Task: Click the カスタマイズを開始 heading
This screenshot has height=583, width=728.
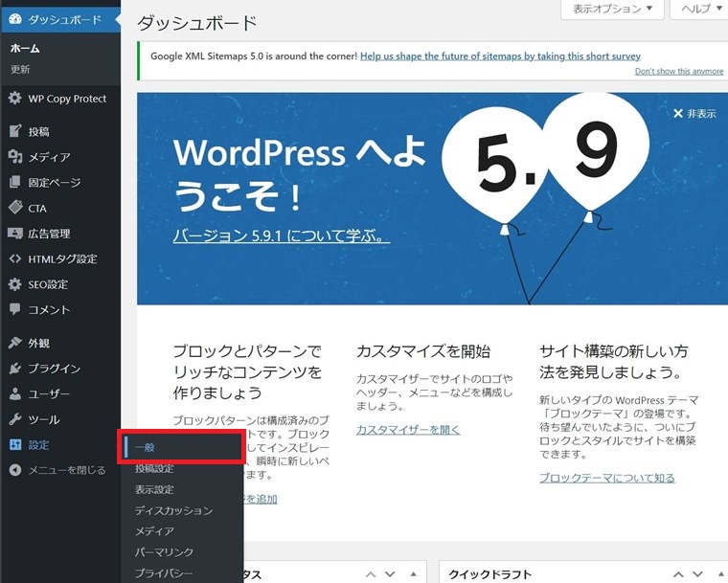Action: point(423,351)
